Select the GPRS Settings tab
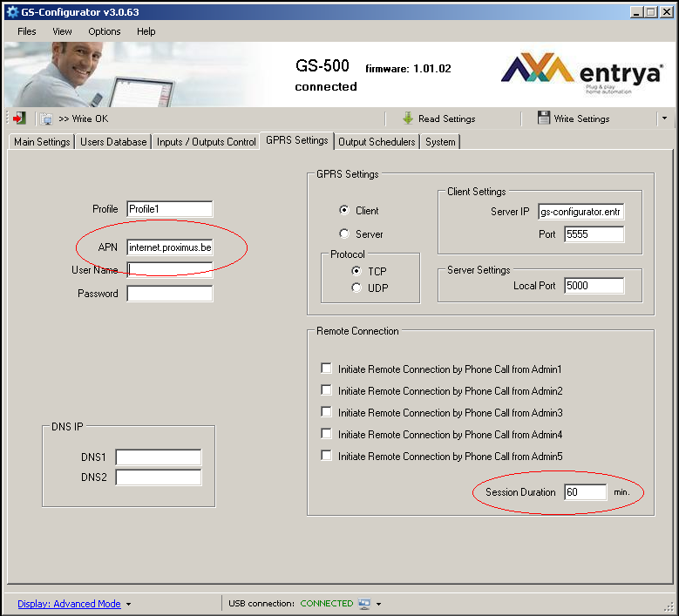The height and width of the screenshot is (616, 679). pos(297,140)
